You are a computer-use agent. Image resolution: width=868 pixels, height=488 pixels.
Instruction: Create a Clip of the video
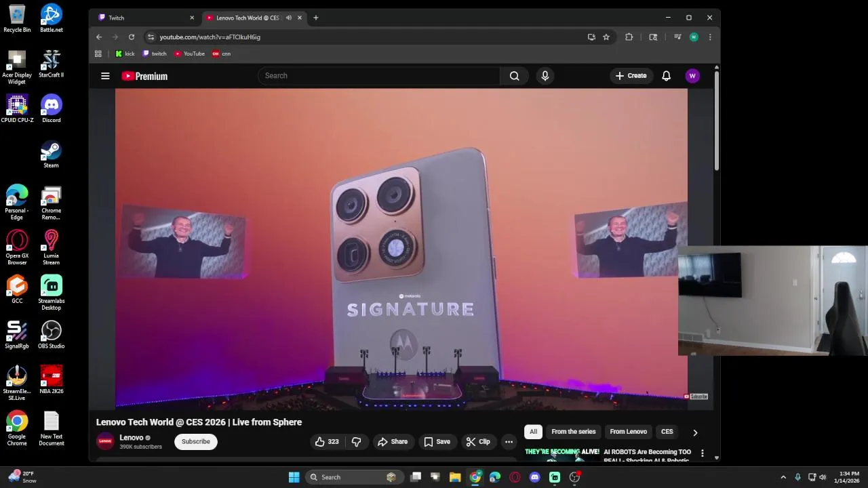coord(478,442)
